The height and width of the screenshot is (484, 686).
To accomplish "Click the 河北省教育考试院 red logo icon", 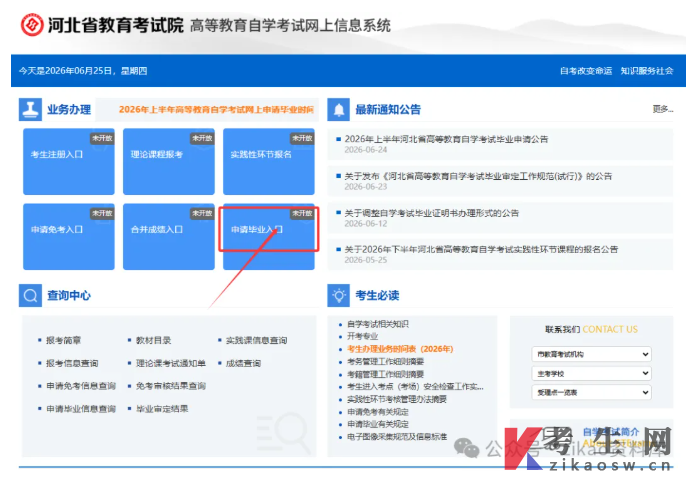I will pos(32,25).
